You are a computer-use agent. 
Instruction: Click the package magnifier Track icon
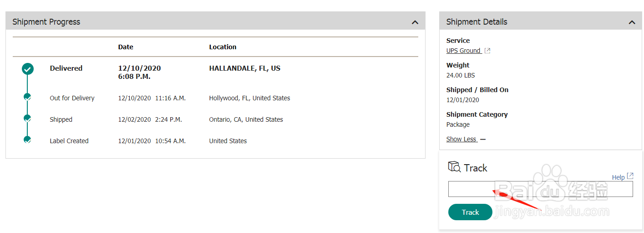click(x=454, y=167)
